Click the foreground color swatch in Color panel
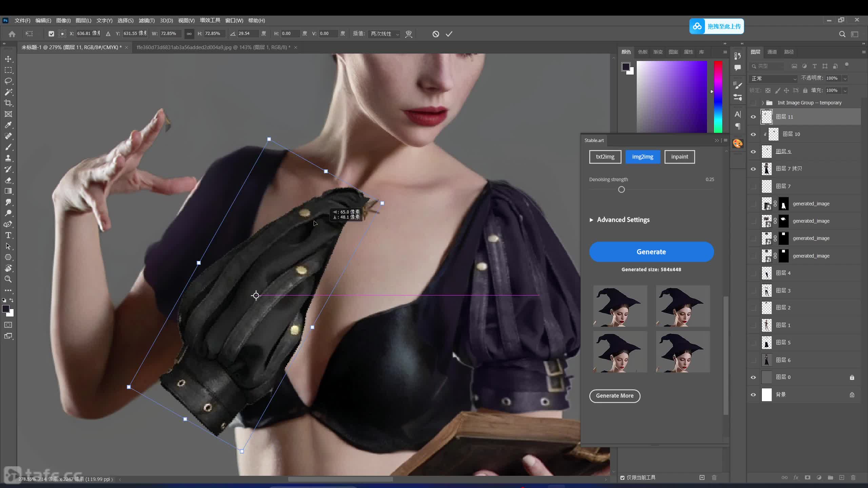868x488 pixels. coord(626,67)
